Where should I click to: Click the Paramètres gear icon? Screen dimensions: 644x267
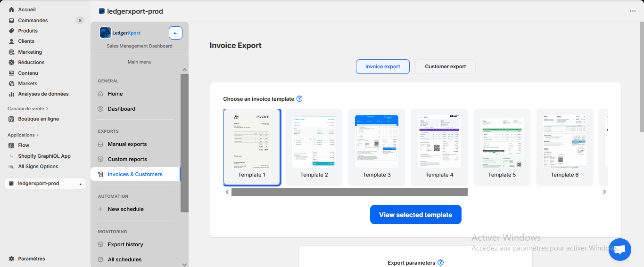point(11,259)
